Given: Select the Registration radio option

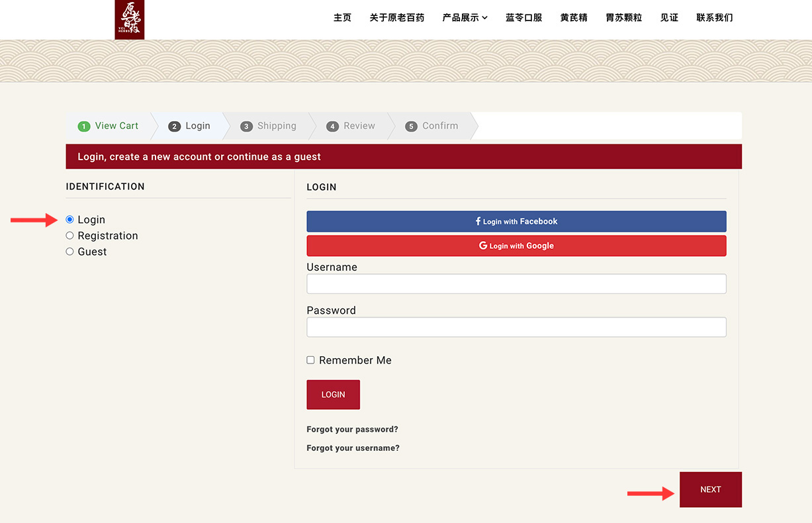Looking at the screenshot, I should click(x=69, y=236).
